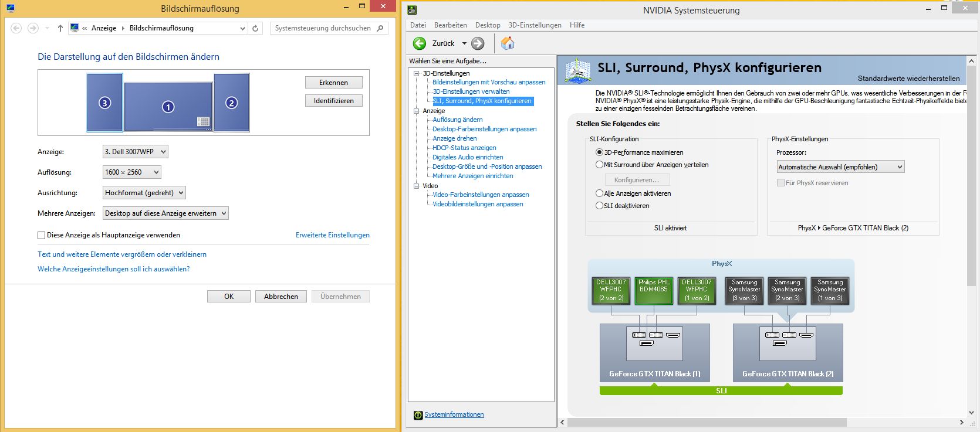Open the Mehrere Anzeigen dropdown
The width and height of the screenshot is (980, 432).
click(165, 213)
